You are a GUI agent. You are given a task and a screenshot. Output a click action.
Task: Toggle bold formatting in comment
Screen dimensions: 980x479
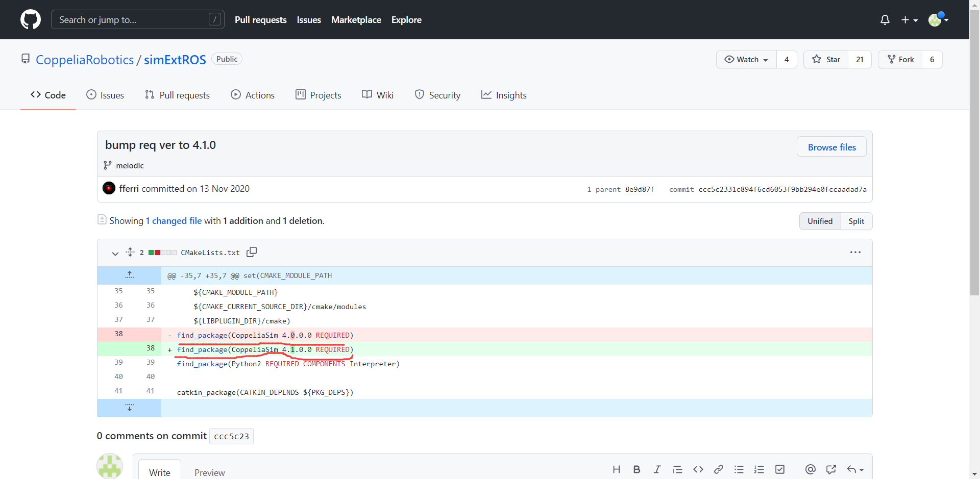pos(637,469)
